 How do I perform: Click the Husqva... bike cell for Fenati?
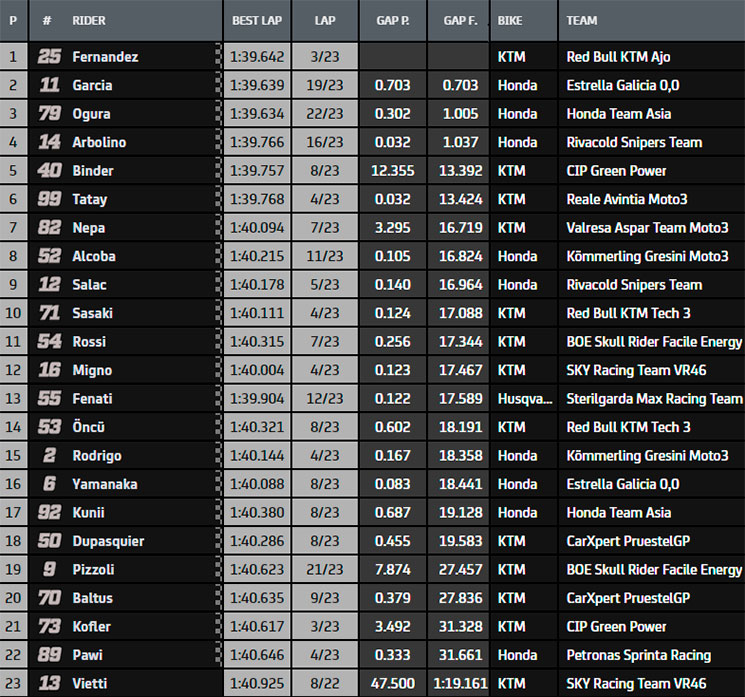pos(525,399)
